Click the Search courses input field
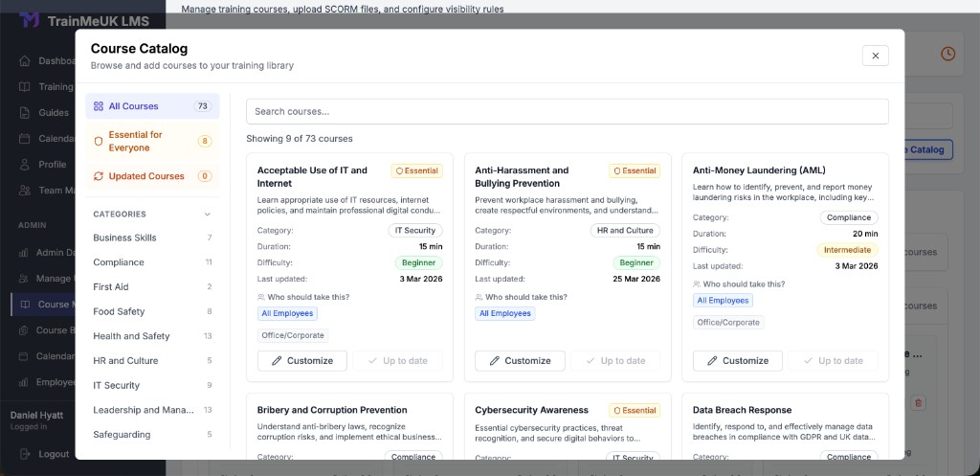This screenshot has width=980, height=476. tap(567, 111)
